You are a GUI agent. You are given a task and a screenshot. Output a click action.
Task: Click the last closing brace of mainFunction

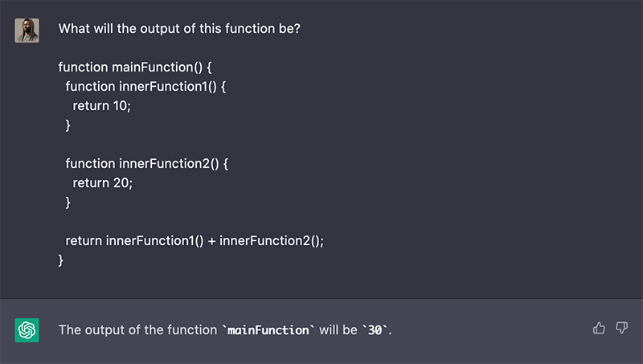click(x=61, y=260)
